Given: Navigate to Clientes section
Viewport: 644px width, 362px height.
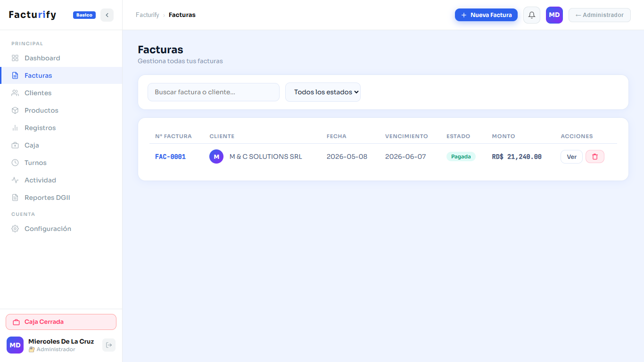Looking at the screenshot, I should pyautogui.click(x=61, y=93).
